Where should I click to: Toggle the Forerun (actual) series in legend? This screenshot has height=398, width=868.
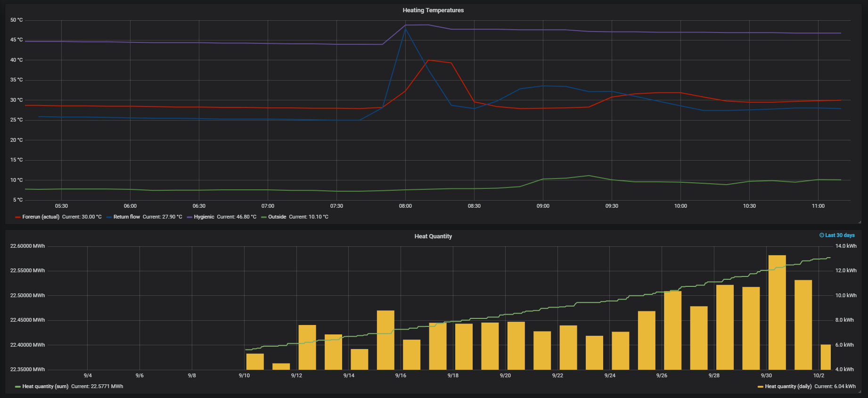(x=41, y=217)
